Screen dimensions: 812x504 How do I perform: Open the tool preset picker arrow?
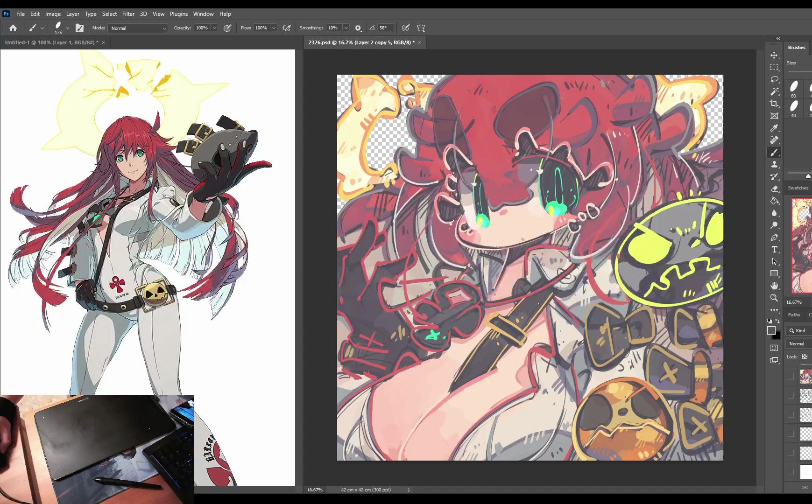pyautogui.click(x=42, y=28)
